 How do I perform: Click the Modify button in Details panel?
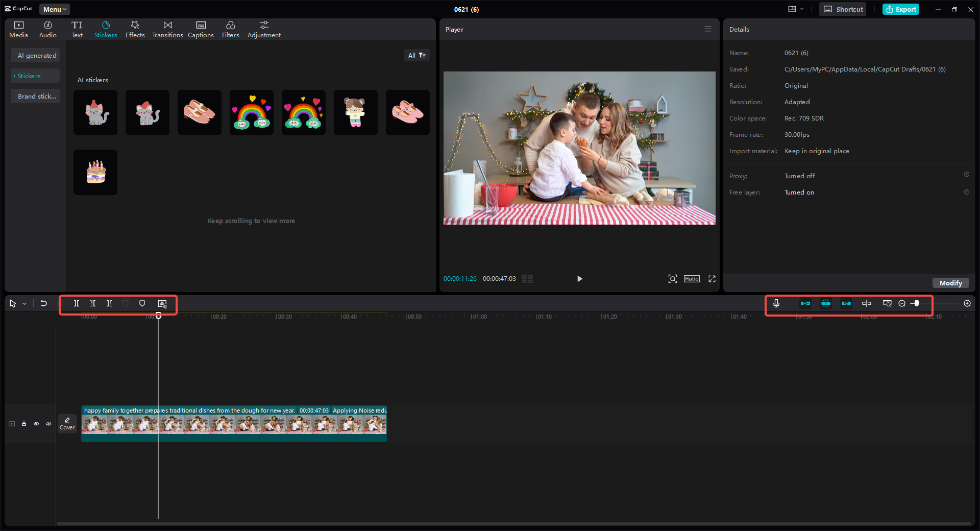tap(950, 283)
